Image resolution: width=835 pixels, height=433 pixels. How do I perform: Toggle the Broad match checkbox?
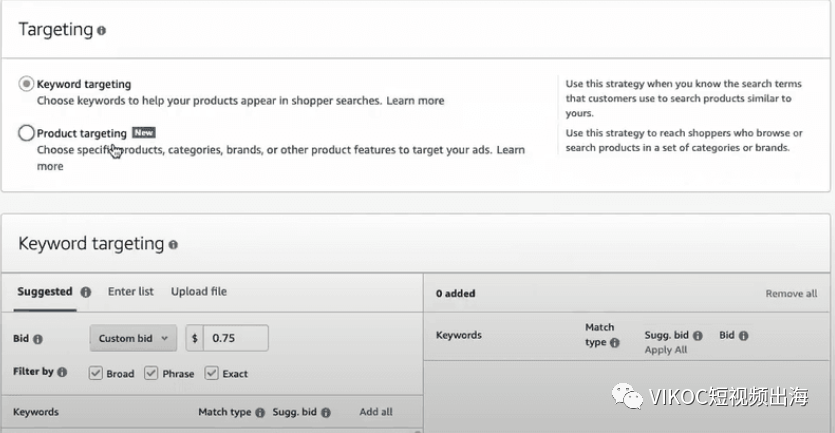(x=96, y=373)
